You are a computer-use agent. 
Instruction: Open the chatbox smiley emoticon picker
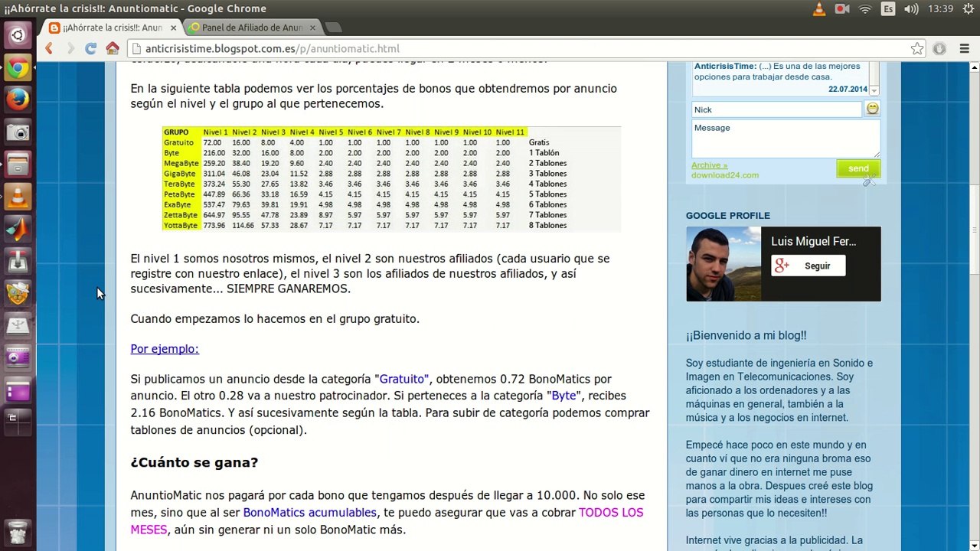coord(872,109)
